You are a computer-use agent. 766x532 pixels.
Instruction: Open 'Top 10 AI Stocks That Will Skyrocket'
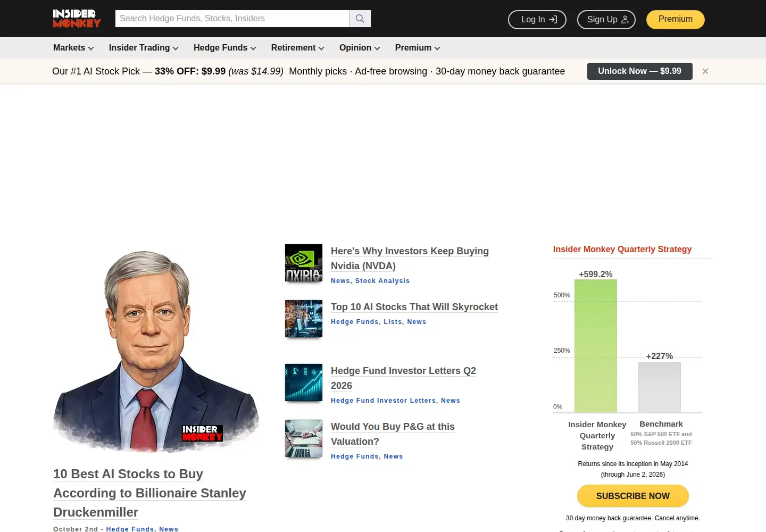coord(414,307)
